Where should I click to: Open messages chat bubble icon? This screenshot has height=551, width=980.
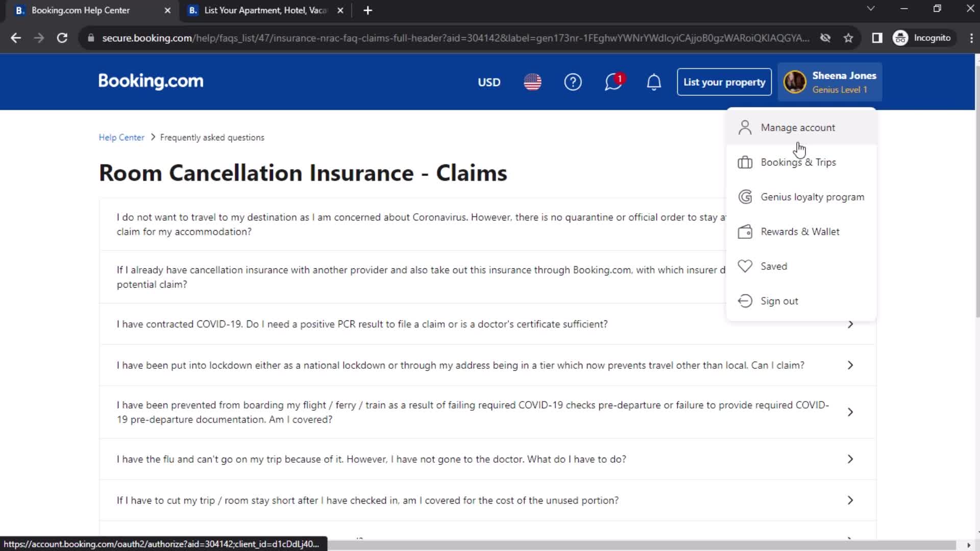coord(614,82)
